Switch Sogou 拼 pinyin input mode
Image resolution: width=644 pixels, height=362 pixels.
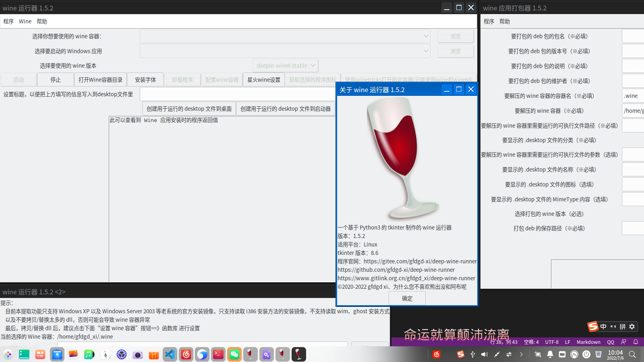[623, 327]
